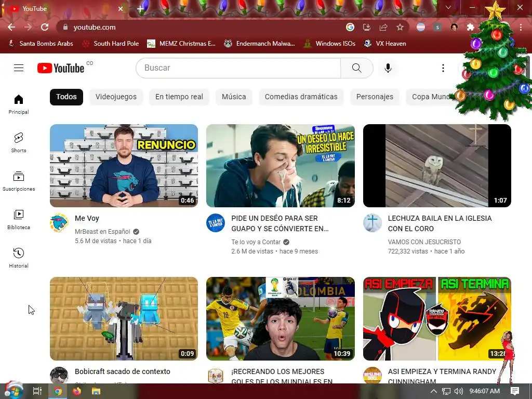Open LECHUZA BAILA EN LA IGLESIA title

click(440, 223)
